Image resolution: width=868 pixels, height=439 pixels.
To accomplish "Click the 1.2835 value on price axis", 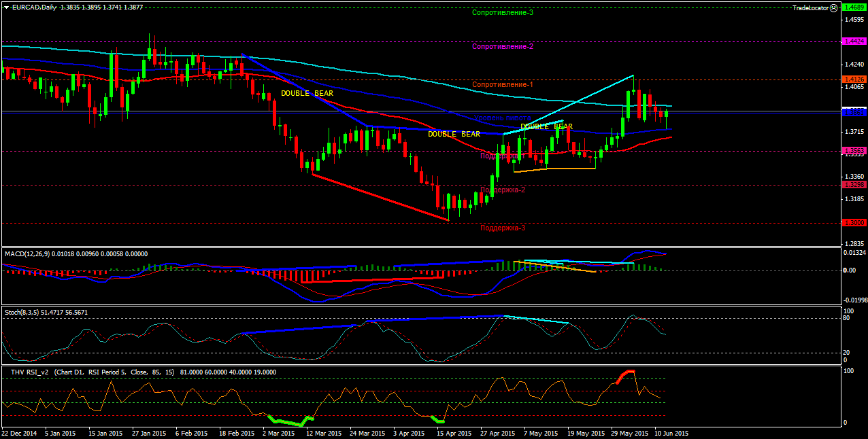I will click(x=853, y=243).
